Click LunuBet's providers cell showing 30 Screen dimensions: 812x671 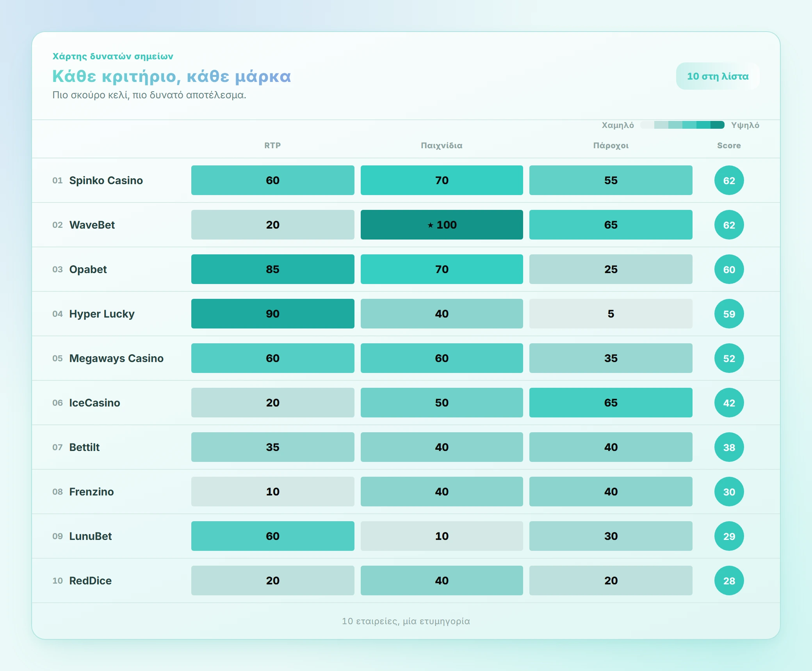[611, 536]
